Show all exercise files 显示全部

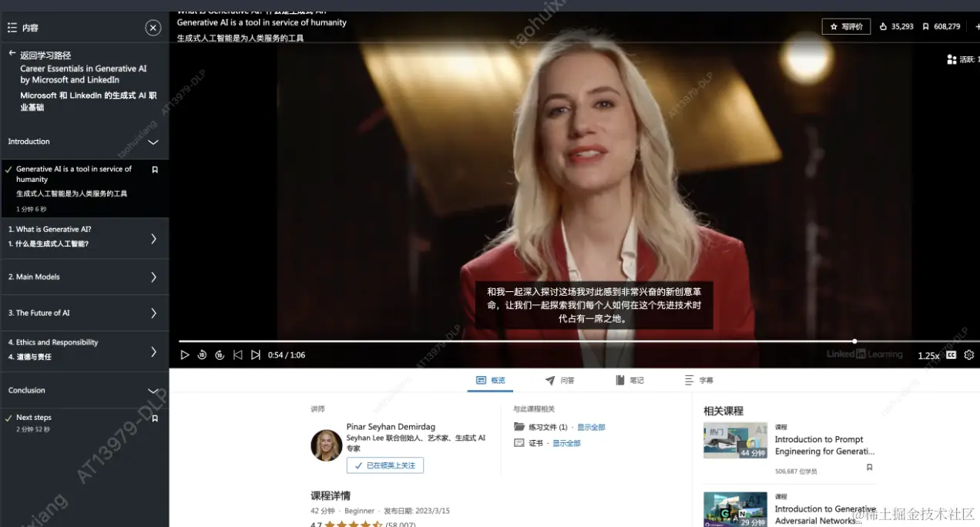tap(591, 427)
